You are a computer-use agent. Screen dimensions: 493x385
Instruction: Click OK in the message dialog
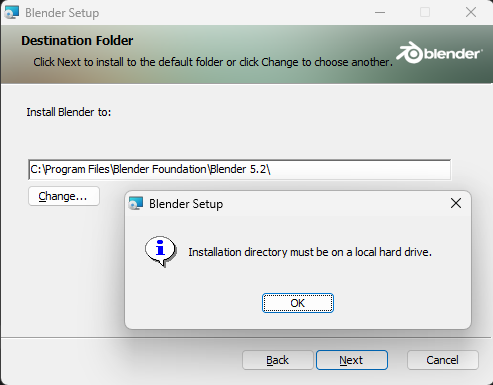(x=298, y=303)
